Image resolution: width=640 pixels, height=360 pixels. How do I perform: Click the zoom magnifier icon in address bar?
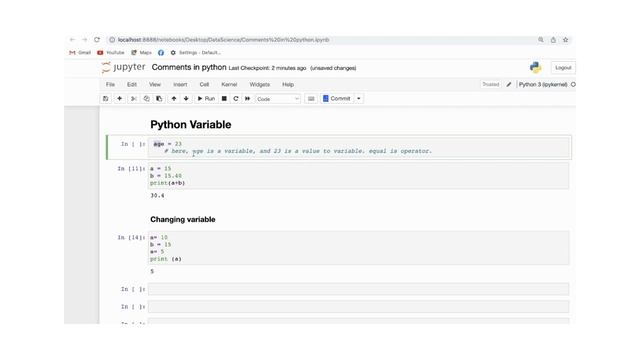pyautogui.click(x=541, y=40)
